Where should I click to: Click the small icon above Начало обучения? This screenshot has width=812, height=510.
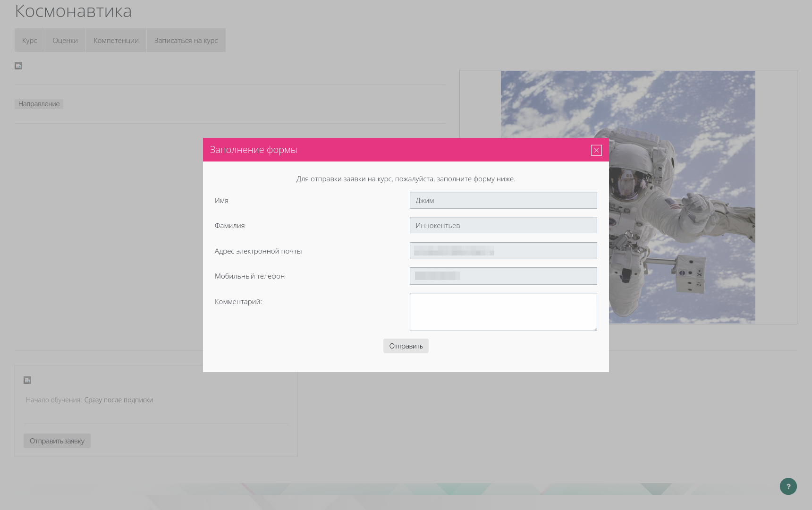[27, 380]
